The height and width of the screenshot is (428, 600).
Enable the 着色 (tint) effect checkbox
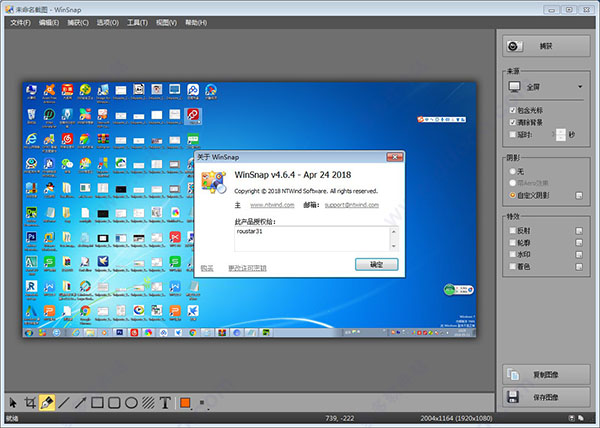(513, 267)
